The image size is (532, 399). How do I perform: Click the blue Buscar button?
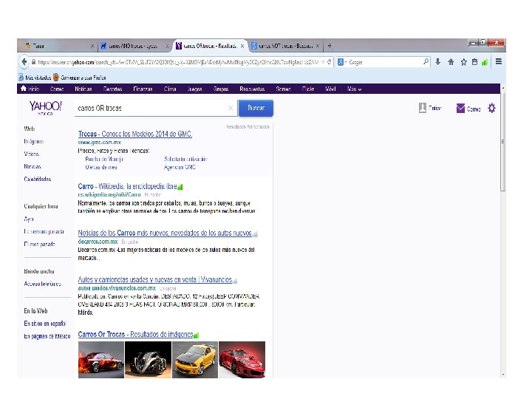click(x=256, y=108)
